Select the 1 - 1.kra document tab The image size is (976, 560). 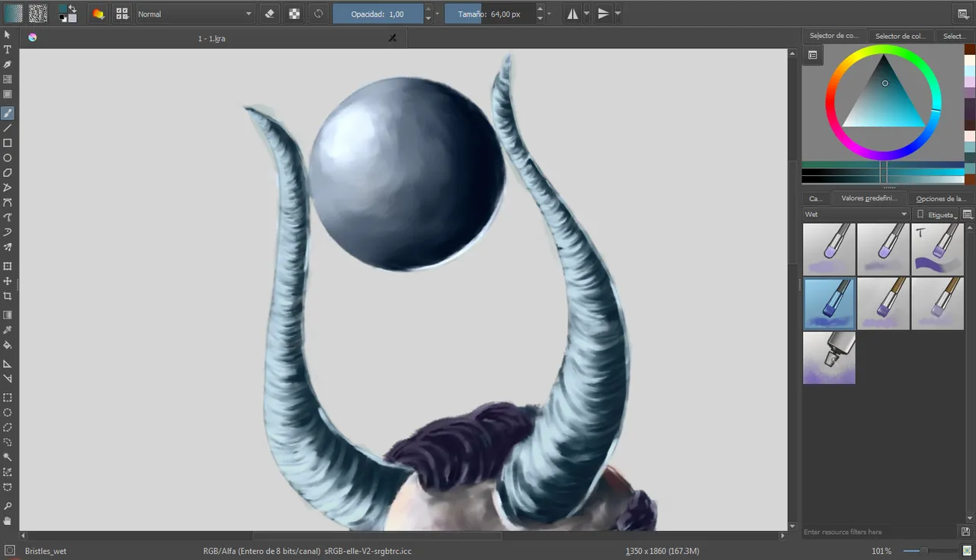[211, 38]
